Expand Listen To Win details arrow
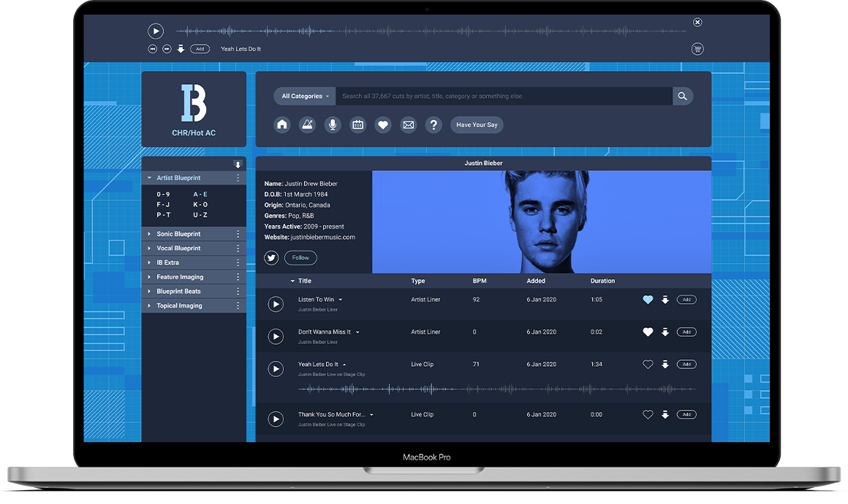Screen dimensions: 848x504 point(340,299)
